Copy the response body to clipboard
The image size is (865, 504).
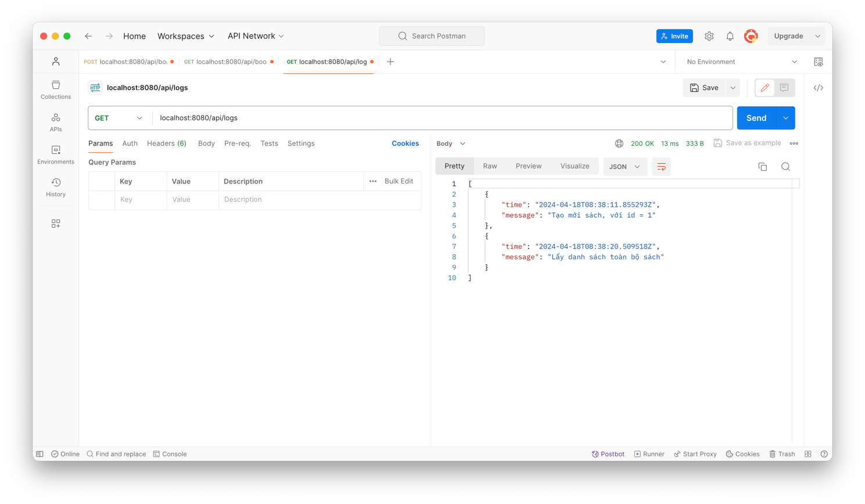[x=762, y=167]
